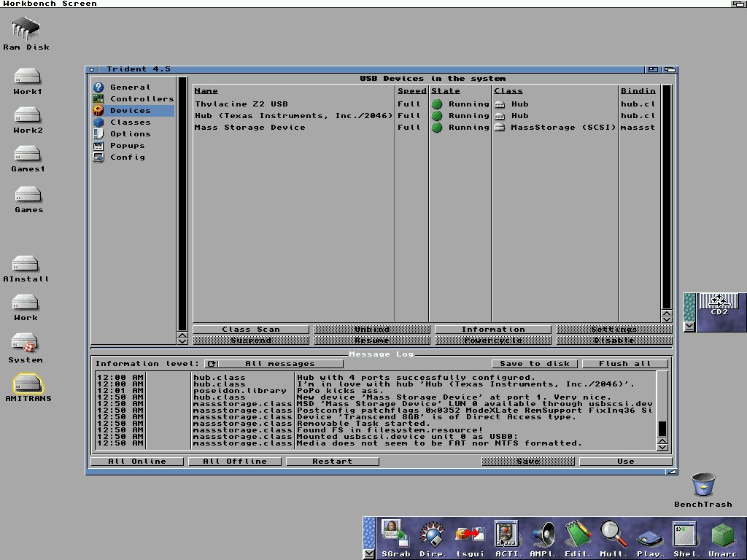Click the message log scrollbar knob

pos(662,429)
